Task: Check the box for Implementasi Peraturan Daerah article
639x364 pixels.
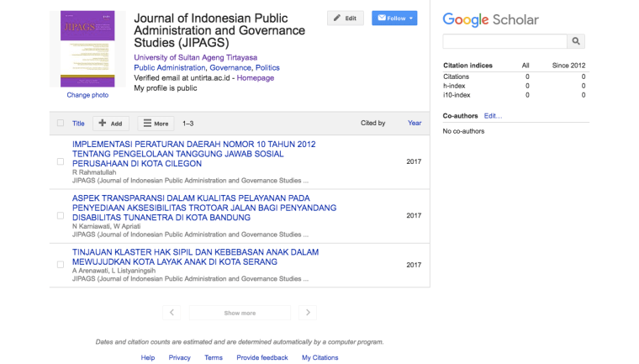Action: click(x=61, y=161)
